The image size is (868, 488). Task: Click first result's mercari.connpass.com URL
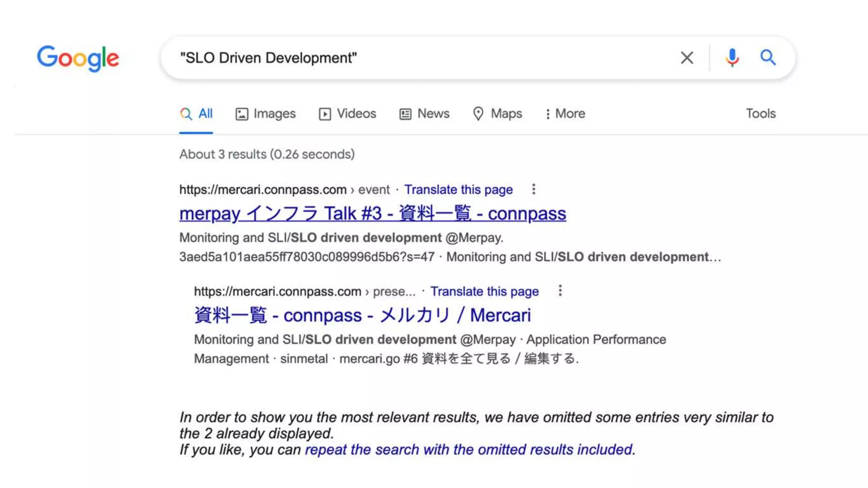pyautogui.click(x=263, y=189)
